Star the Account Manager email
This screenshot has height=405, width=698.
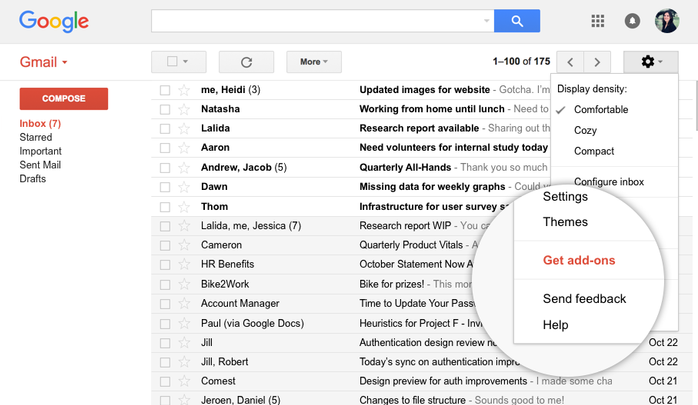[184, 304]
